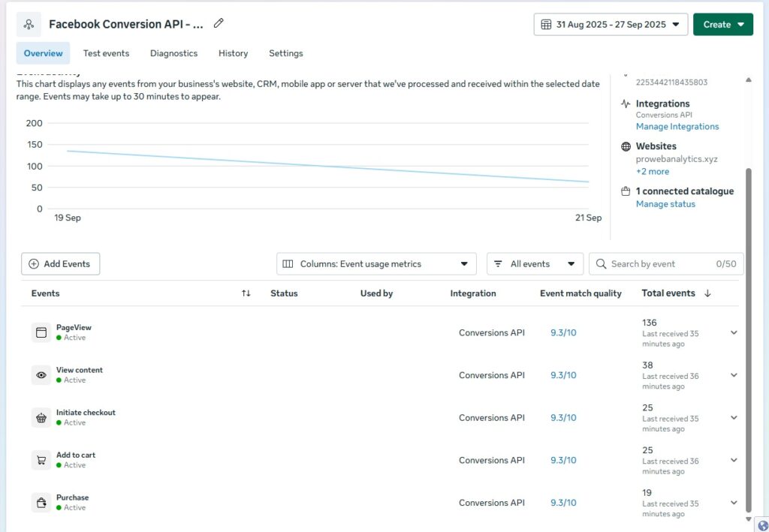Viewport: 769px width, 532px height.
Task: Open the Diagnostics tab
Action: 173,53
